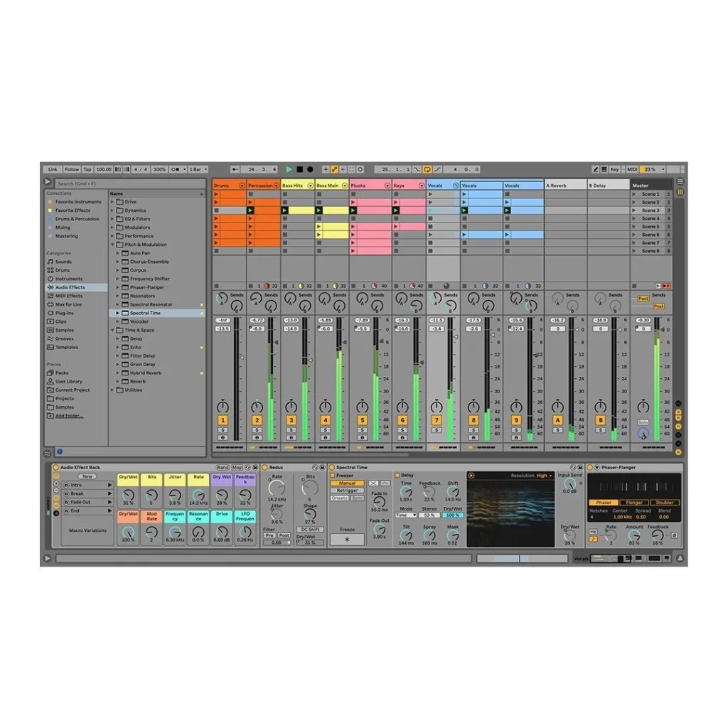
Task: Click the MIDI mapping button
Action: tap(632, 169)
